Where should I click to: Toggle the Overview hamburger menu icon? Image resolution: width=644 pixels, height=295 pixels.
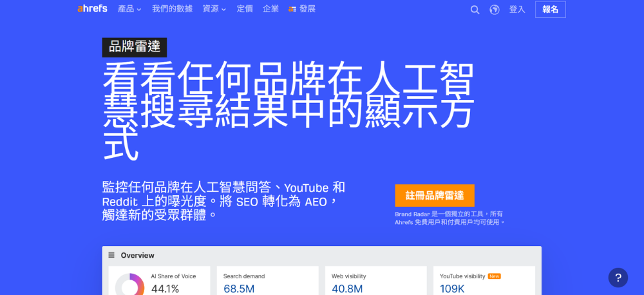coord(111,255)
